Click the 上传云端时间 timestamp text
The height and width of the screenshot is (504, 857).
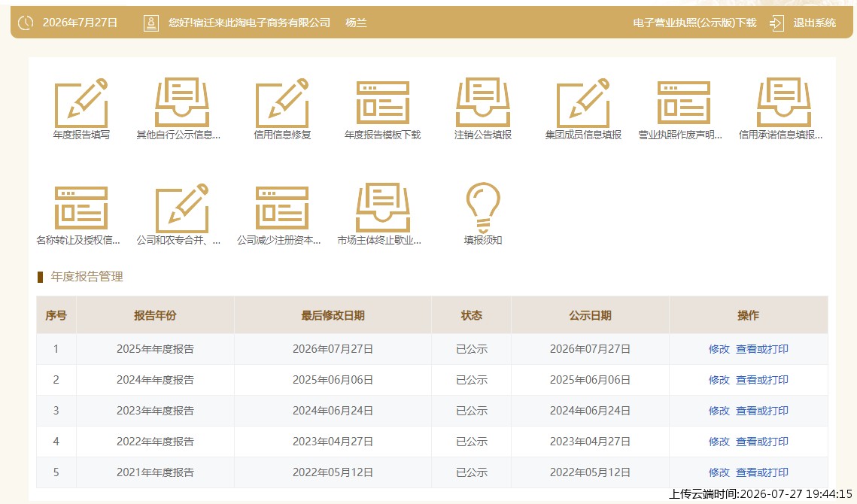[761, 494]
